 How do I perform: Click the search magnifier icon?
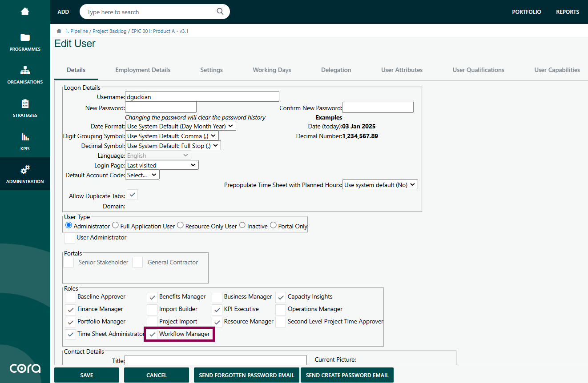coord(220,12)
